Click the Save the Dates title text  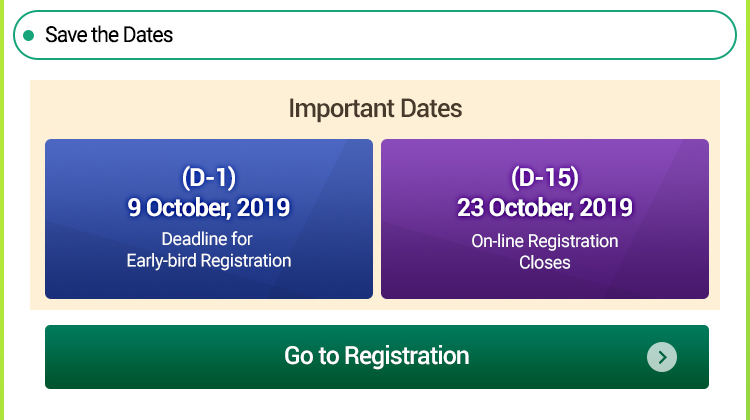[x=109, y=35]
